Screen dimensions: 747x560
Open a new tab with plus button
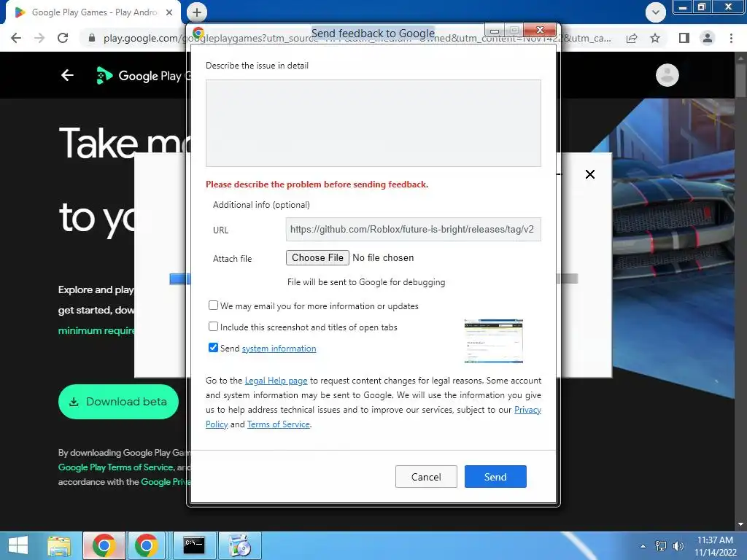197,12
